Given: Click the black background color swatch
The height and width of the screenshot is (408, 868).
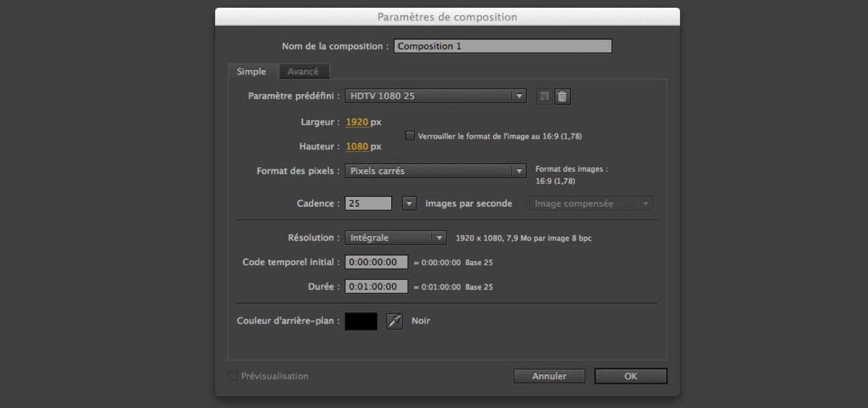Looking at the screenshot, I should pyautogui.click(x=360, y=321).
